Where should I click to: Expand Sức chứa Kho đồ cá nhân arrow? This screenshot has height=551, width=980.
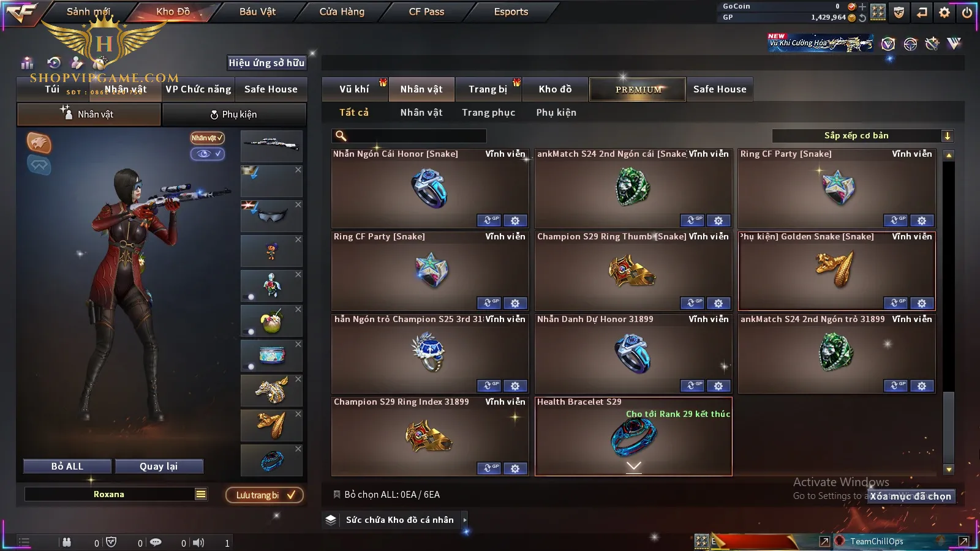click(x=465, y=520)
